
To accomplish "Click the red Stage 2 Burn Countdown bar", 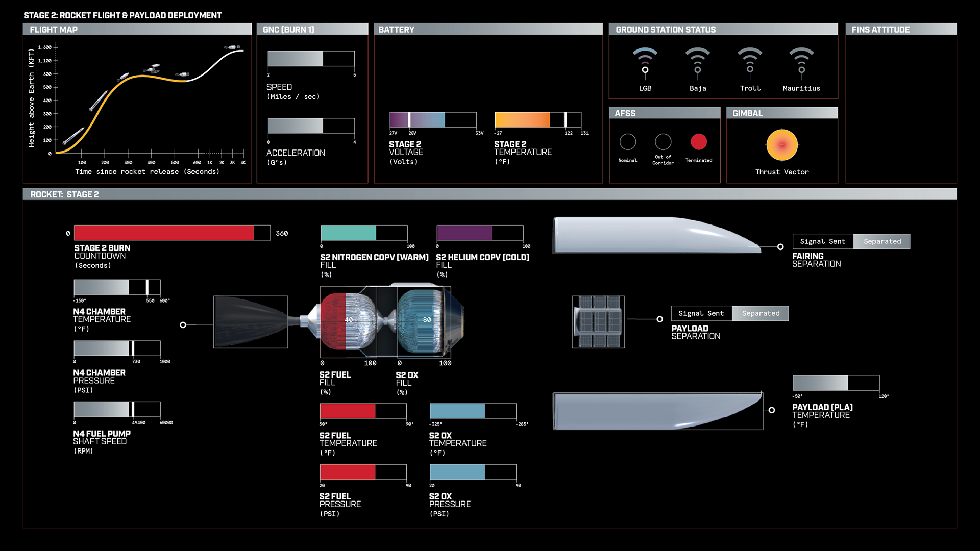I will [164, 233].
